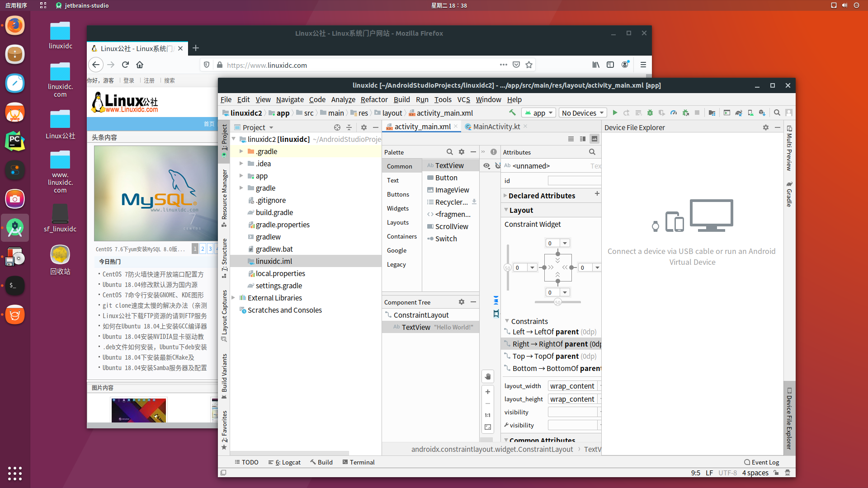The image size is (868, 488).
Task: Open the AVD Manager icon
Action: 750,113
